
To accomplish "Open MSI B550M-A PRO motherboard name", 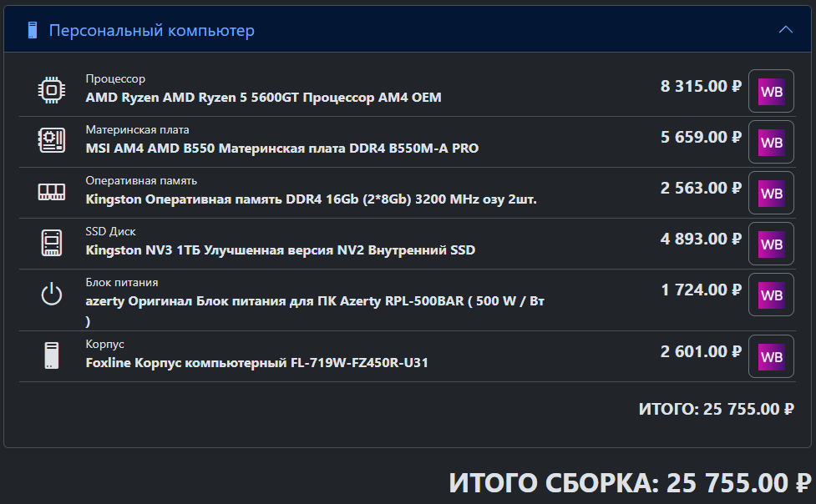I will click(x=282, y=149).
